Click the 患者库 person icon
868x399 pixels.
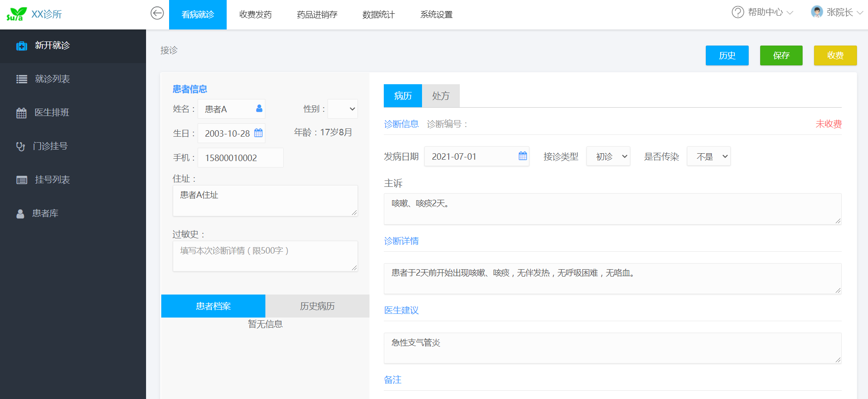click(20, 214)
